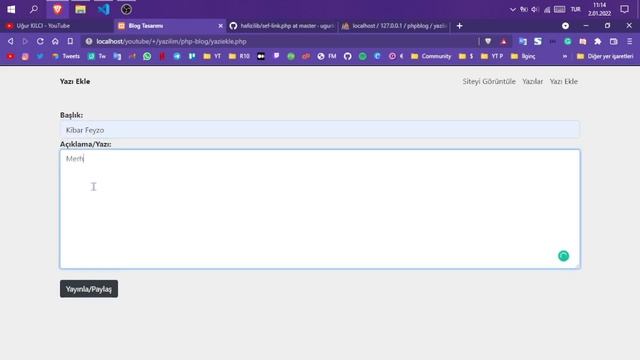Open the Telegram bookmark icon
Viewport: 640px width, 360px height.
[x=177, y=56]
